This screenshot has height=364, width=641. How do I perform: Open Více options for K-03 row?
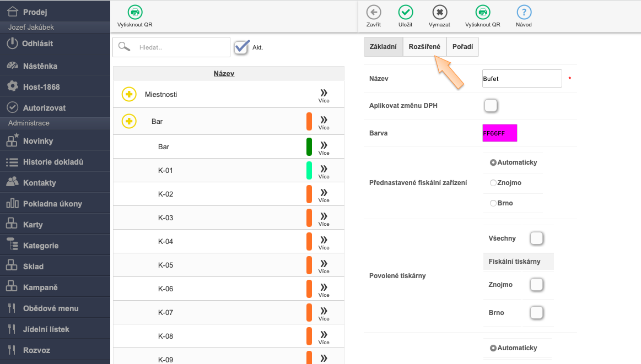[324, 218]
